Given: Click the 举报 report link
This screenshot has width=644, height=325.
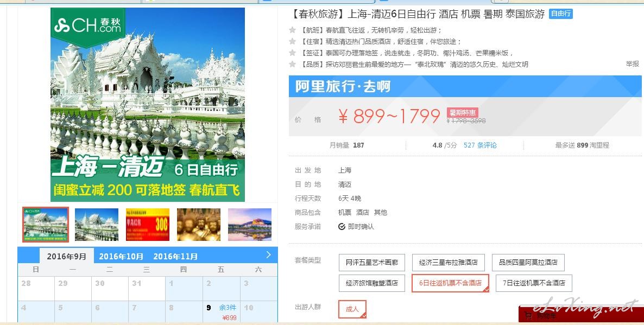Looking at the screenshot, I should point(632,64).
